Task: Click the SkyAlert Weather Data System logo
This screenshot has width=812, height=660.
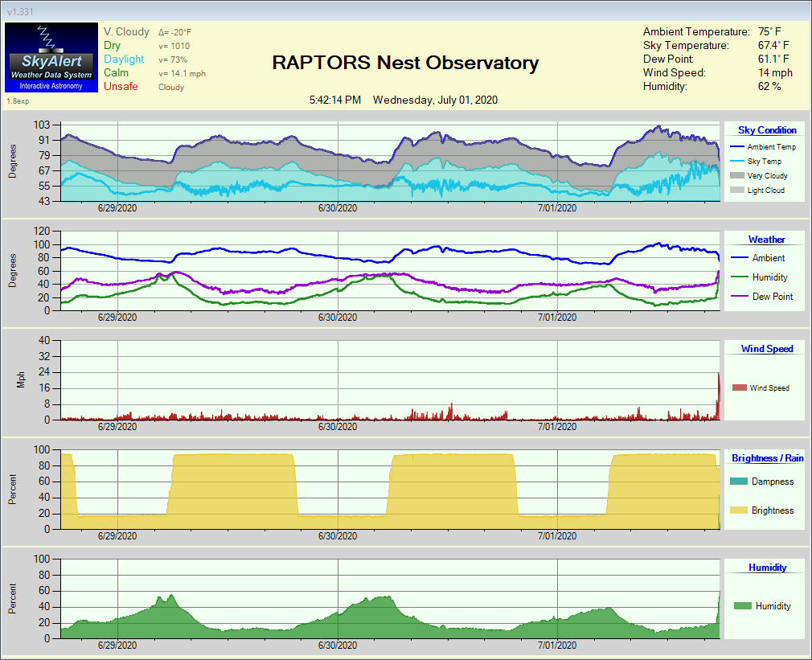Action: 50,58
